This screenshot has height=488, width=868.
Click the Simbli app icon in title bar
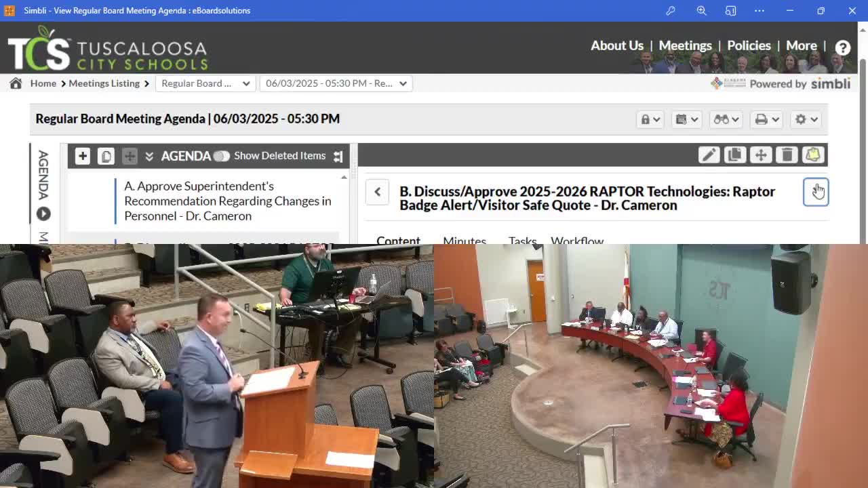point(9,10)
